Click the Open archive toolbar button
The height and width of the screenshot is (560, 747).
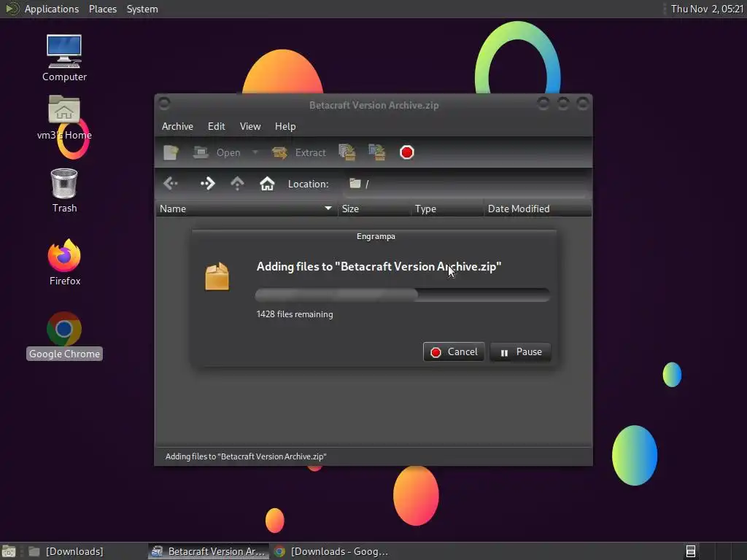point(217,152)
